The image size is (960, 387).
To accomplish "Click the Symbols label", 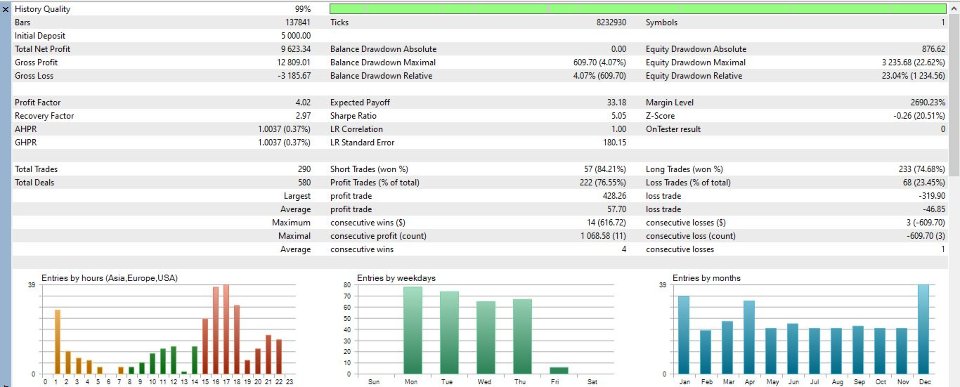I will click(661, 23).
